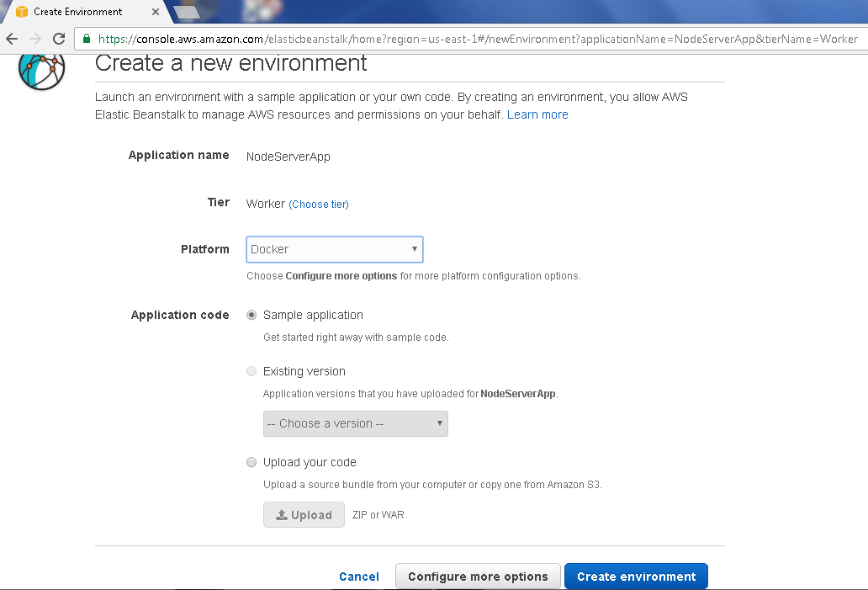Screen dimensions: 868x590
Task: Click the 'Tier' field label
Action: 219,202
